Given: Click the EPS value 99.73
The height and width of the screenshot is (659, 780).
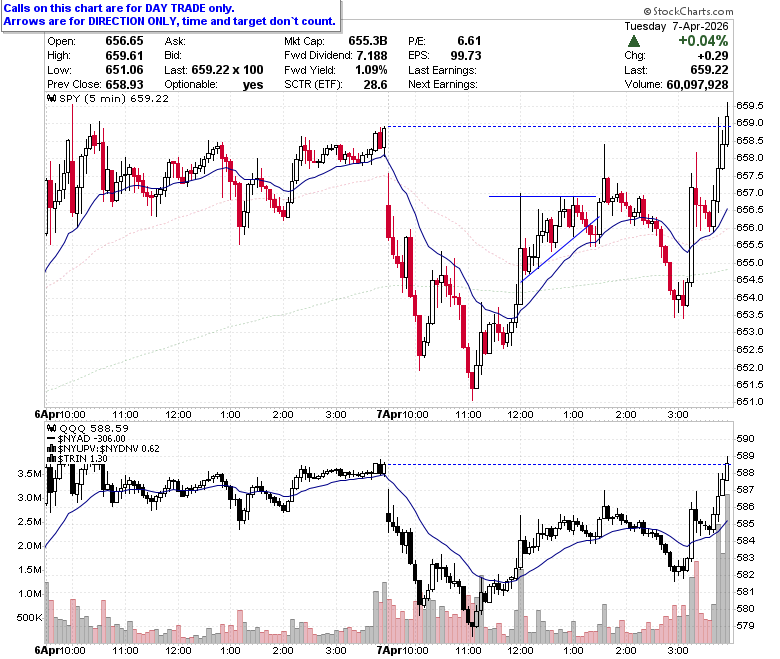Looking at the screenshot, I should coord(466,56).
